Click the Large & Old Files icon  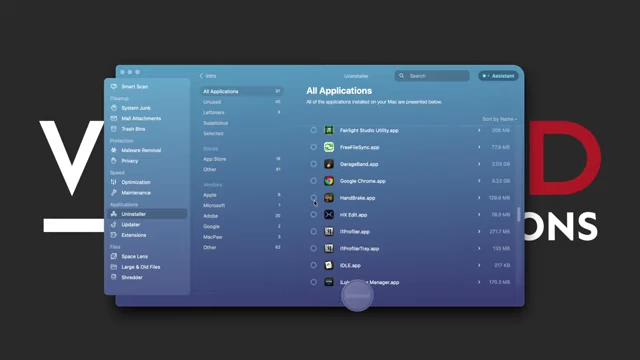(x=114, y=267)
